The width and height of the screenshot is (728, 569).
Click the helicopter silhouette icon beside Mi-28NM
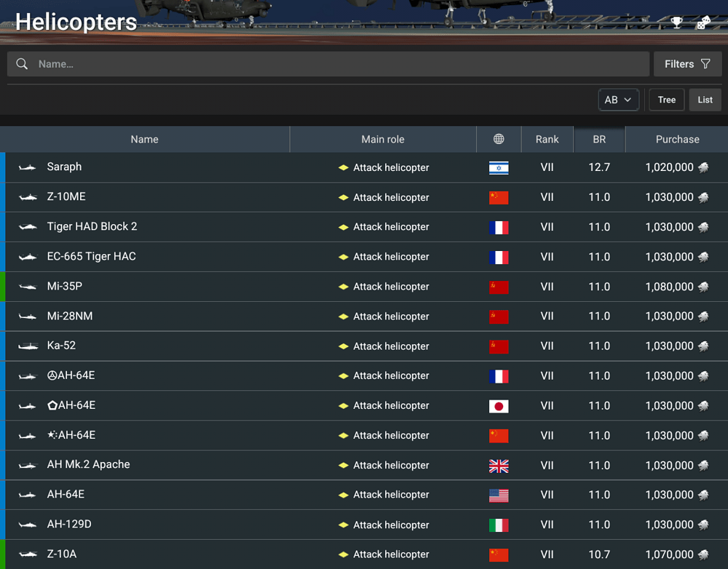tap(28, 317)
